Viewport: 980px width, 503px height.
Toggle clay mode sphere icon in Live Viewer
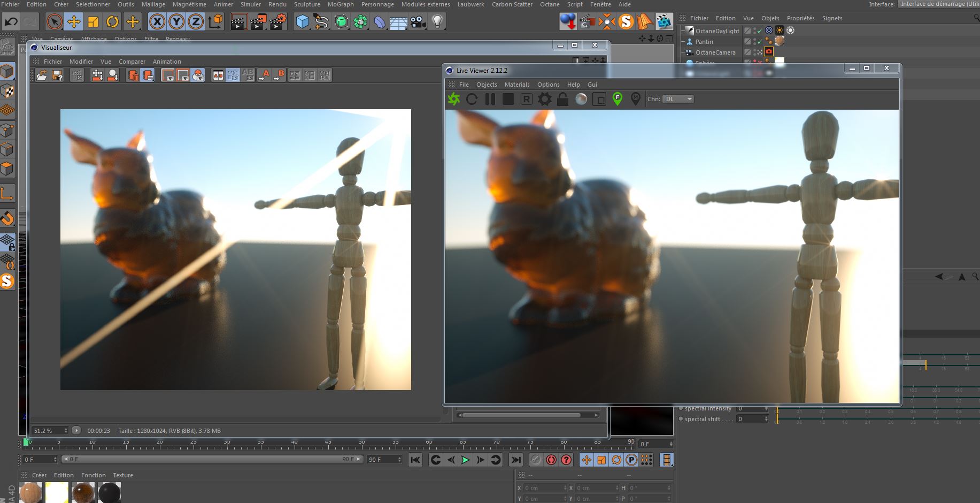[x=581, y=99]
